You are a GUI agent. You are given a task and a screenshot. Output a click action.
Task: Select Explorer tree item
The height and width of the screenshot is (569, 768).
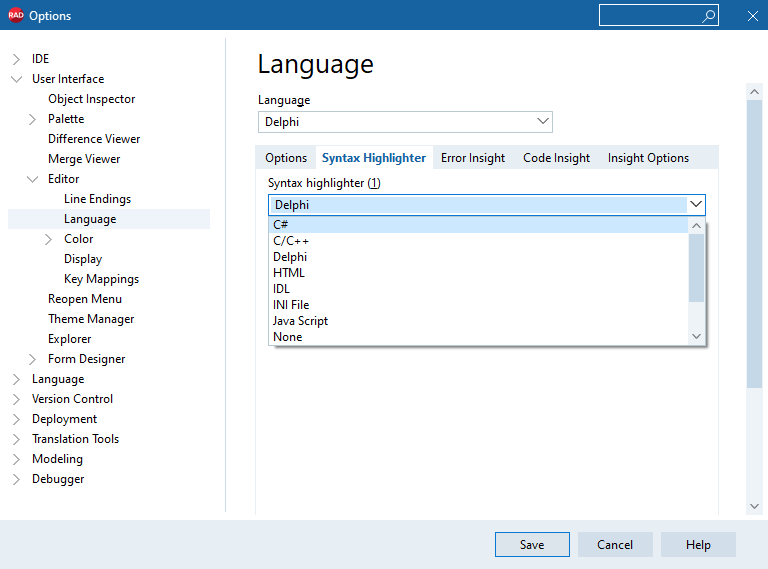70,339
